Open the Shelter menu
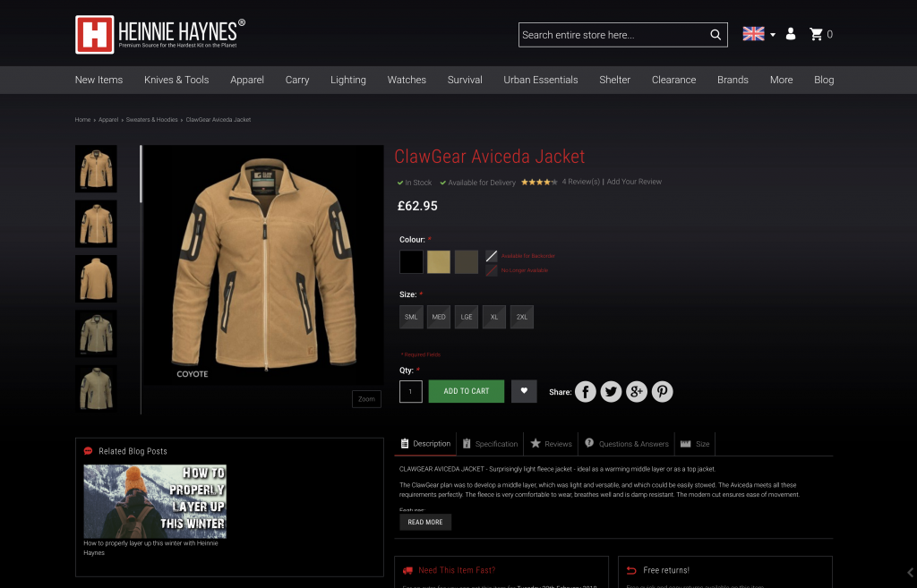 point(614,80)
